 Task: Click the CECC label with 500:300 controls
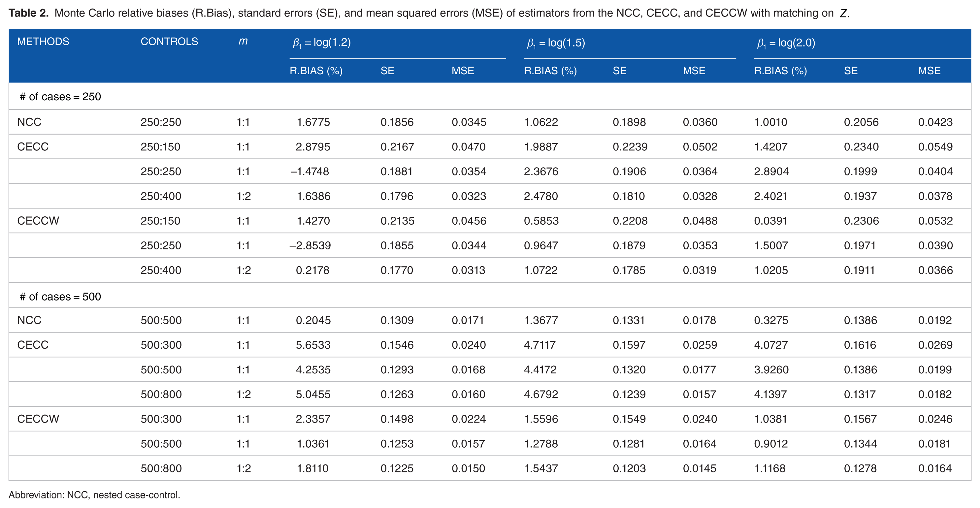(x=33, y=345)
